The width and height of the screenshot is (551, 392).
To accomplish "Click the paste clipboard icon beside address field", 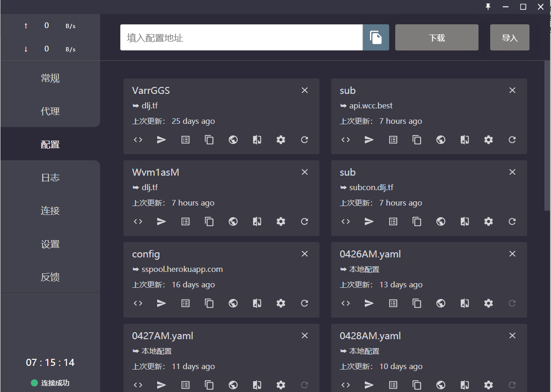I will point(376,37).
